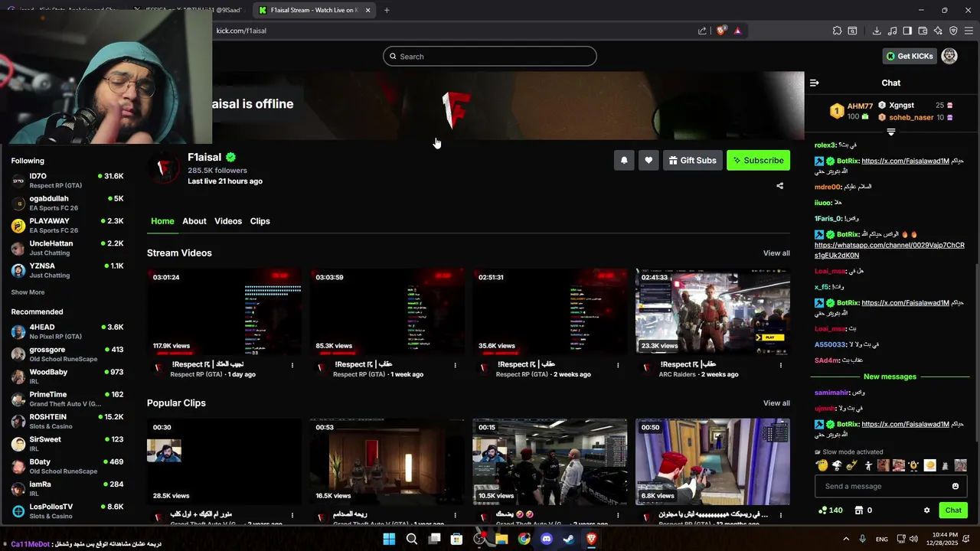Viewport: 980px width, 551px height.
Task: Open user profile avatar menu
Action: click(x=949, y=56)
